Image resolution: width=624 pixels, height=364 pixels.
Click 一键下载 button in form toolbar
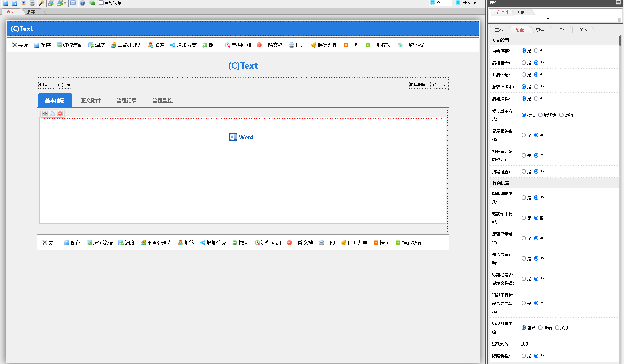(411, 45)
